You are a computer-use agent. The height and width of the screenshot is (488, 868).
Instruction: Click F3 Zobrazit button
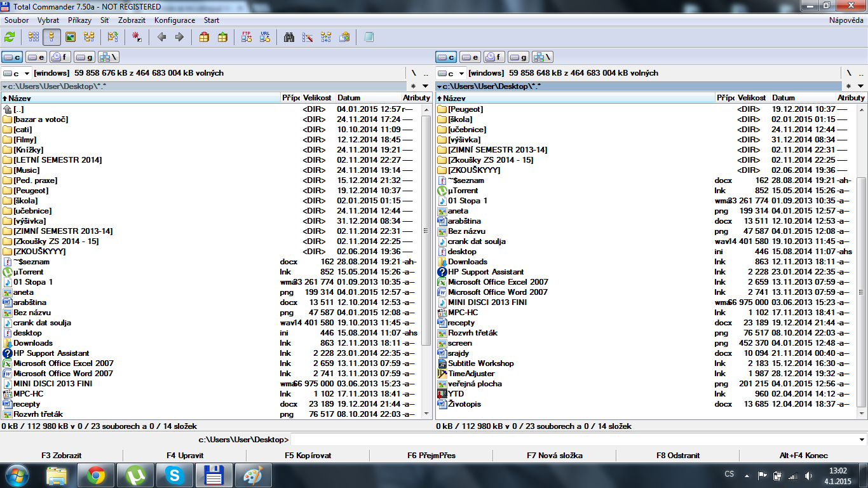tap(62, 456)
